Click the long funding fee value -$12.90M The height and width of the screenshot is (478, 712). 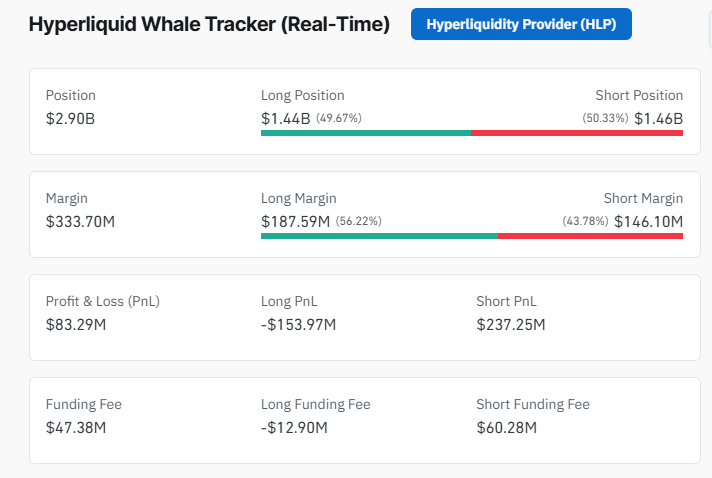click(293, 427)
